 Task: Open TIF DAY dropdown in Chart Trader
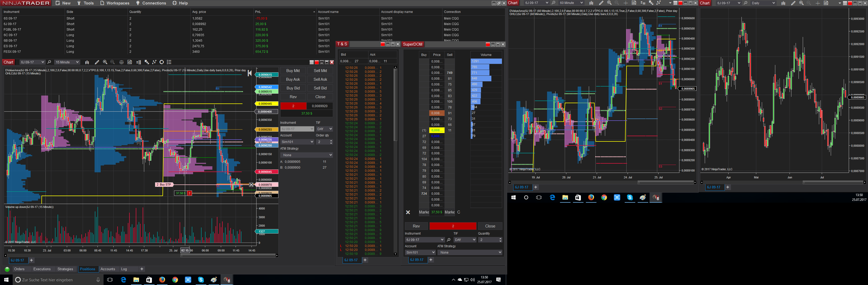(x=324, y=129)
